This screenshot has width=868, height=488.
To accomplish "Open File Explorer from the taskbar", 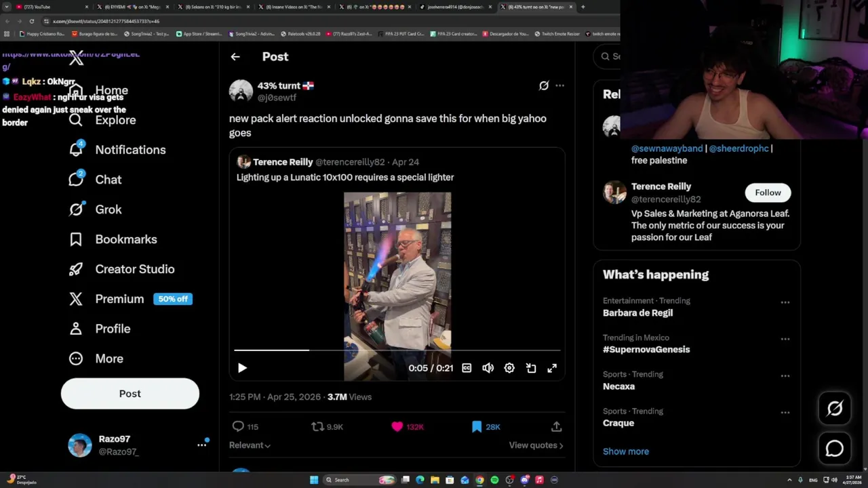I will click(x=435, y=480).
